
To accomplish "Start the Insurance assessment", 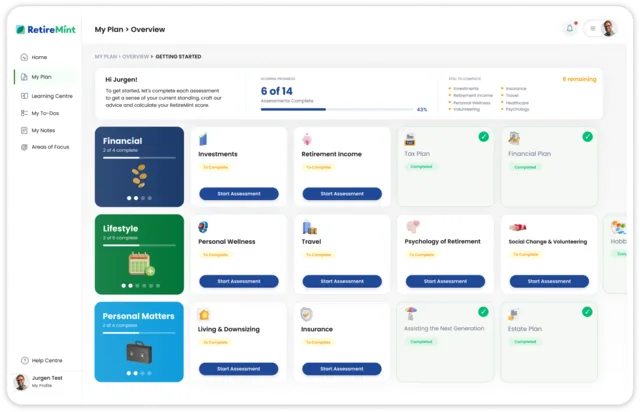I will (342, 369).
